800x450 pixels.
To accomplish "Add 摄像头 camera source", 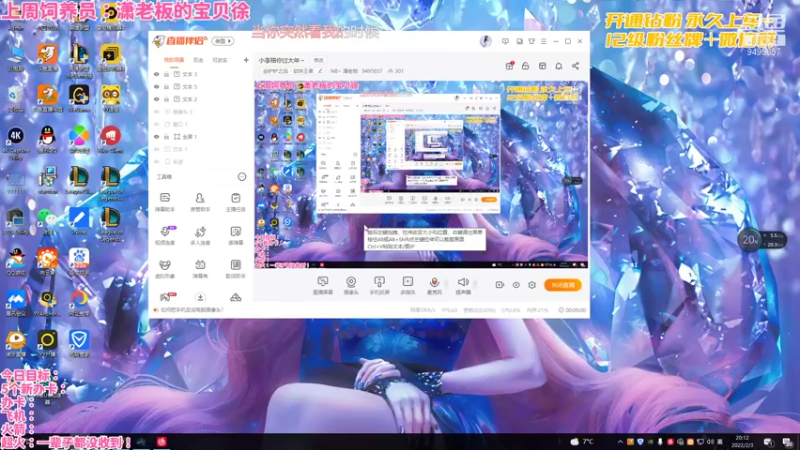I will (351, 285).
